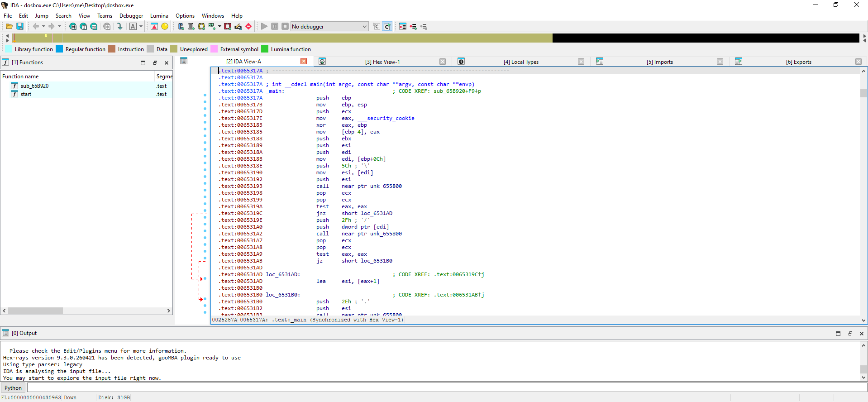The width and height of the screenshot is (868, 402).
Task: Open the Teams menu
Action: tap(105, 15)
